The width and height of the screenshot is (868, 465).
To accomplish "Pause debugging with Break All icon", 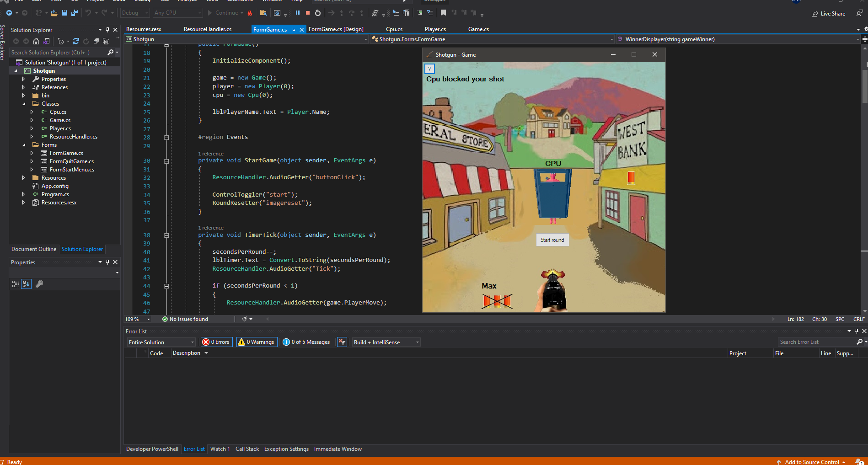I will point(298,12).
